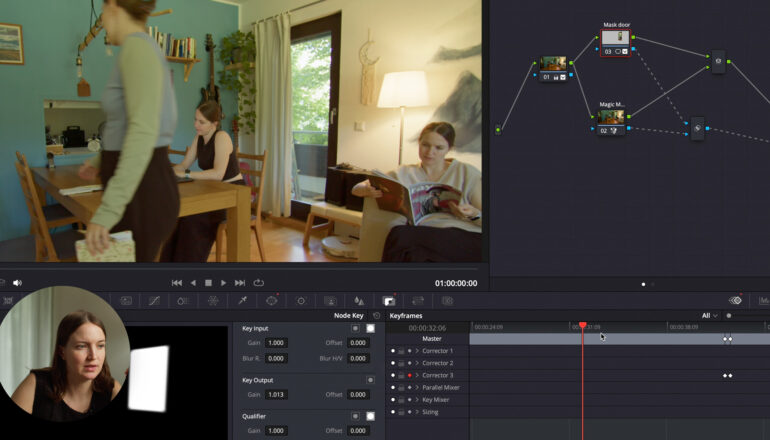Image resolution: width=770 pixels, height=440 pixels.
Task: Edit Key Output Gain 1.013 field
Action: (276, 394)
